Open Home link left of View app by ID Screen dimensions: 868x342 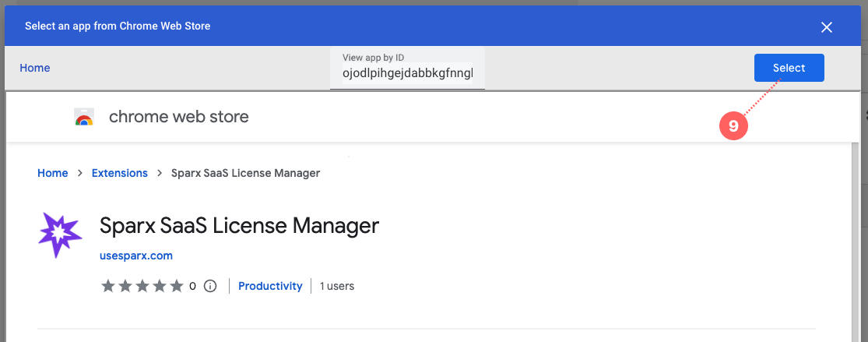pos(35,68)
